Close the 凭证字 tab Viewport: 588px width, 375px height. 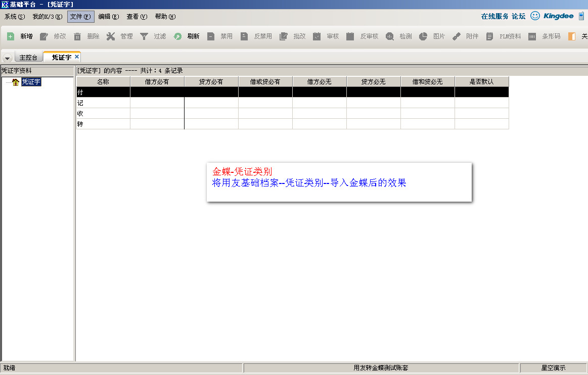tap(77, 57)
